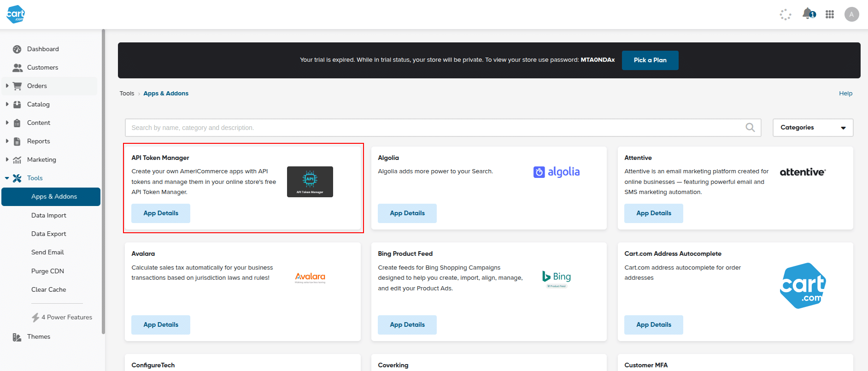
Task: Expand the Marketing menu arrow
Action: tap(7, 159)
